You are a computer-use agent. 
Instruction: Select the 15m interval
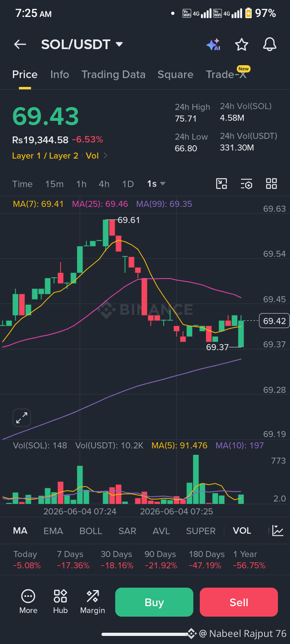coord(54,184)
